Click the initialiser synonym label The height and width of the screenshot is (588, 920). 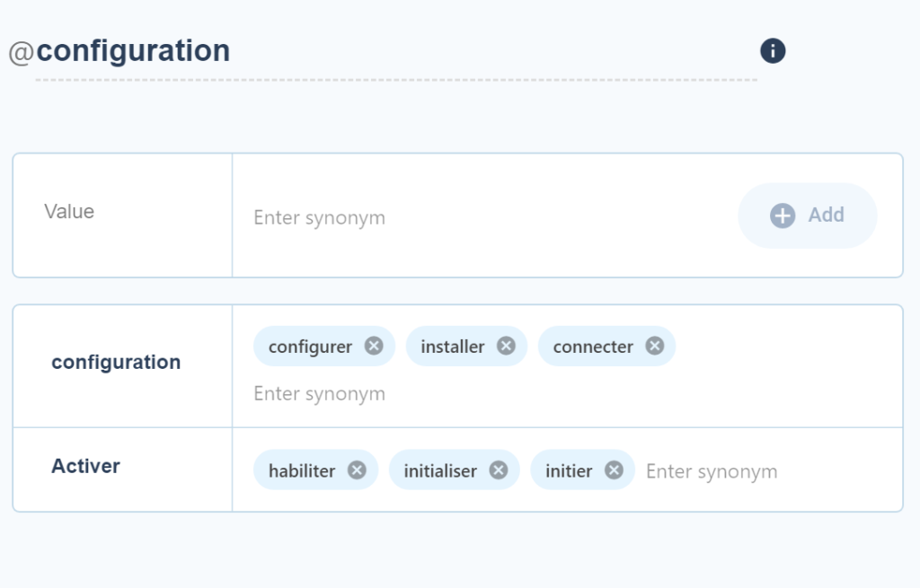tap(440, 470)
